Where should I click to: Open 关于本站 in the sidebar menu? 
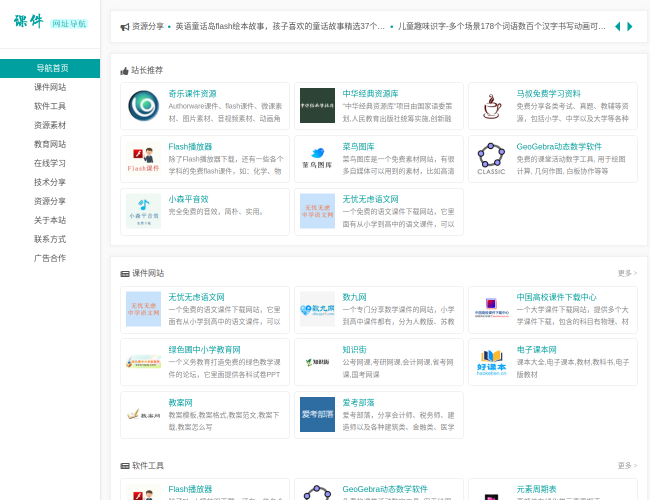(x=50, y=220)
